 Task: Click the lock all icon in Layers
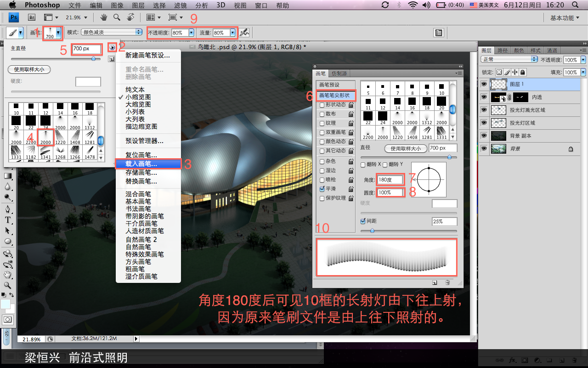click(x=523, y=72)
